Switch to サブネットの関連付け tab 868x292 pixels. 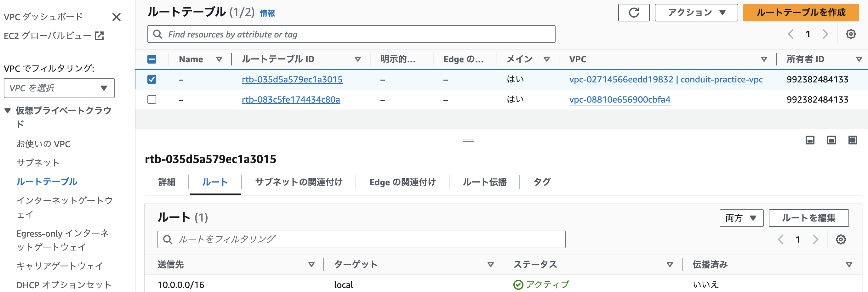pyautogui.click(x=299, y=182)
